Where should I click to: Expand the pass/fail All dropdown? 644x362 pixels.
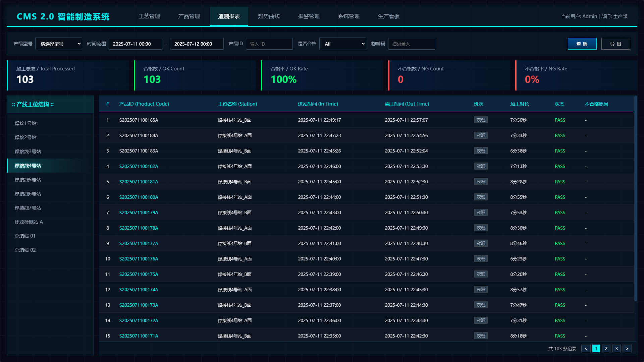tap(342, 44)
